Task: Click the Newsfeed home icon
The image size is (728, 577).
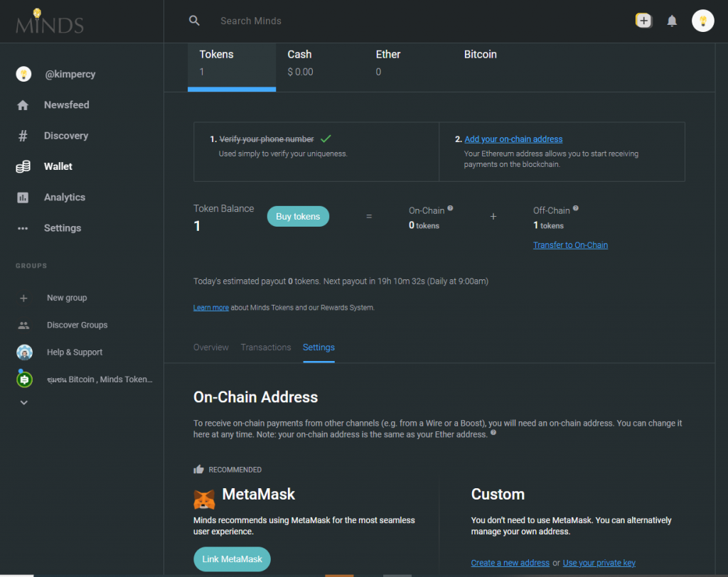Action: 23,105
